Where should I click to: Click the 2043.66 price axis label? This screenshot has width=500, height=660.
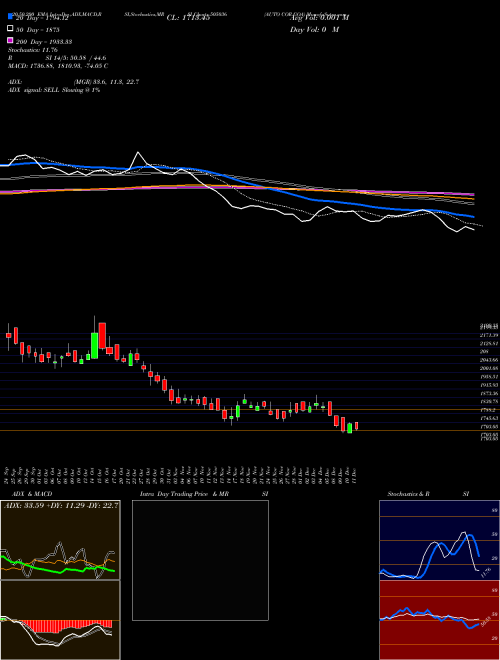489,360
